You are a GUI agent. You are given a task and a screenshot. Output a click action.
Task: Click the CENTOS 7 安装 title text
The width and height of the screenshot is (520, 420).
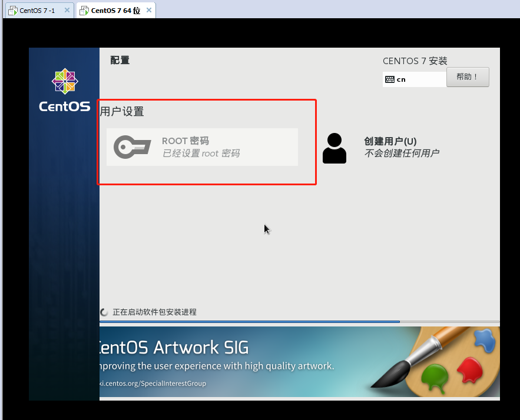point(415,61)
